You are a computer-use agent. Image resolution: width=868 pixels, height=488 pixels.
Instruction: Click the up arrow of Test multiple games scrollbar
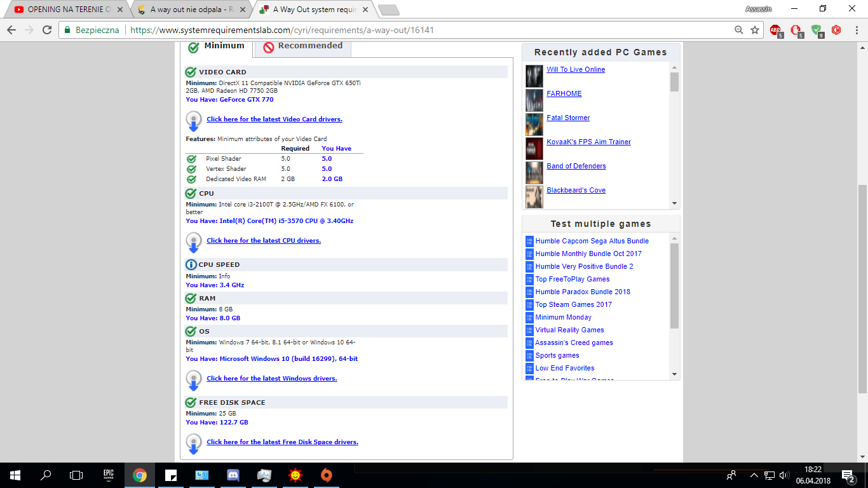[674, 238]
